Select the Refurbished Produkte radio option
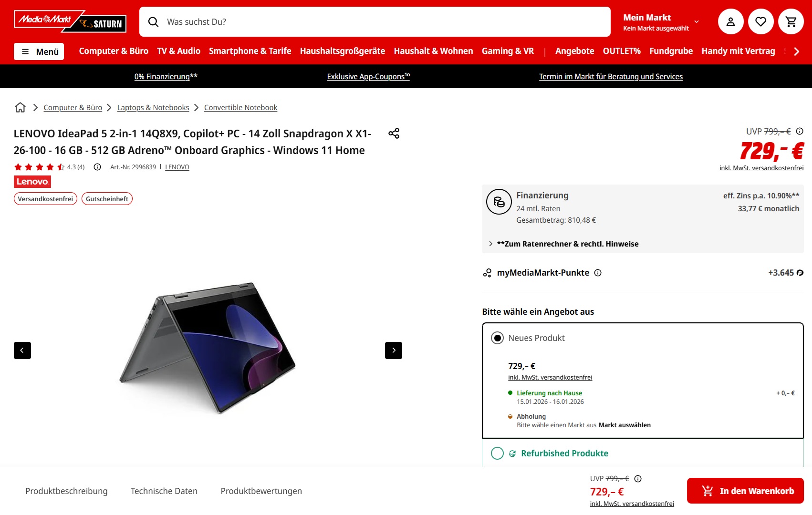Screen dimensions: 812x515 [x=497, y=453]
